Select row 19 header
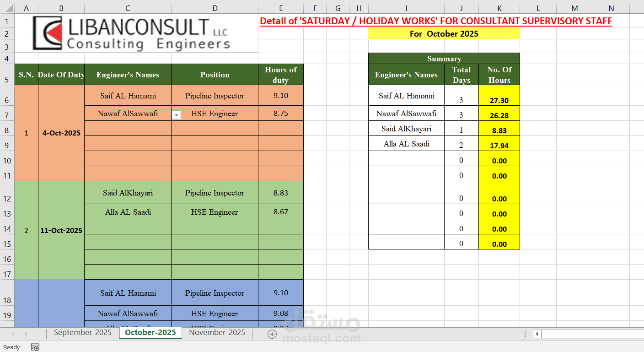The image size is (644, 352). pos(7,314)
